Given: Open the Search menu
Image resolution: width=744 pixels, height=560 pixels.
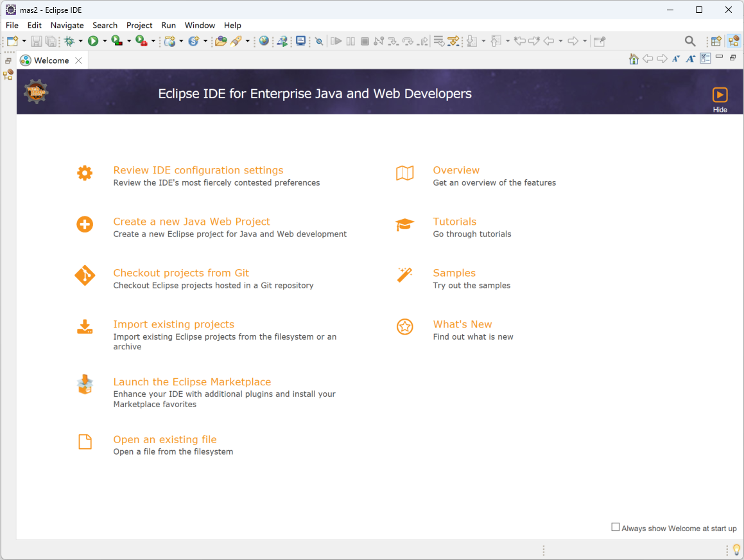Looking at the screenshot, I should pyautogui.click(x=105, y=25).
